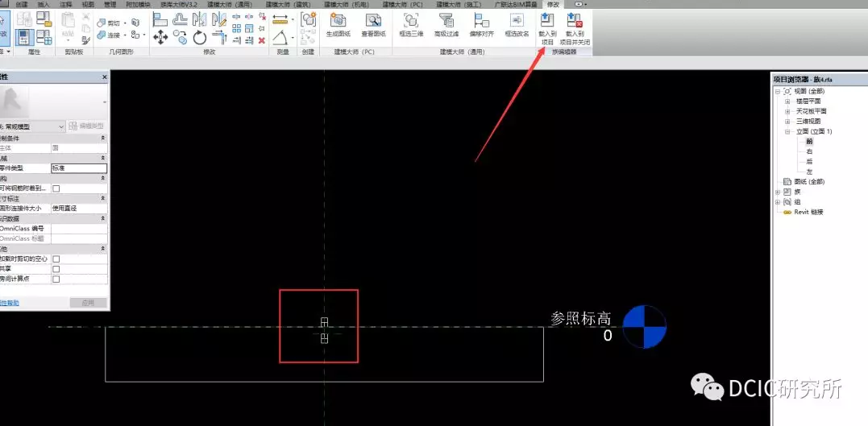Toggle the 加载时剪切的空心 checkbox
This screenshot has height=426, width=868.
[56, 259]
